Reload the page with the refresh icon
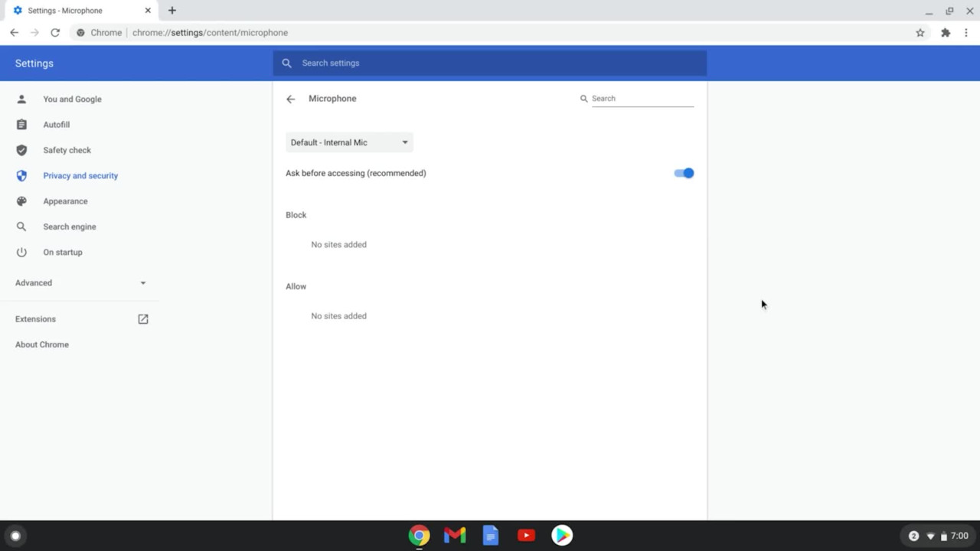Image resolution: width=980 pixels, height=551 pixels. [55, 33]
